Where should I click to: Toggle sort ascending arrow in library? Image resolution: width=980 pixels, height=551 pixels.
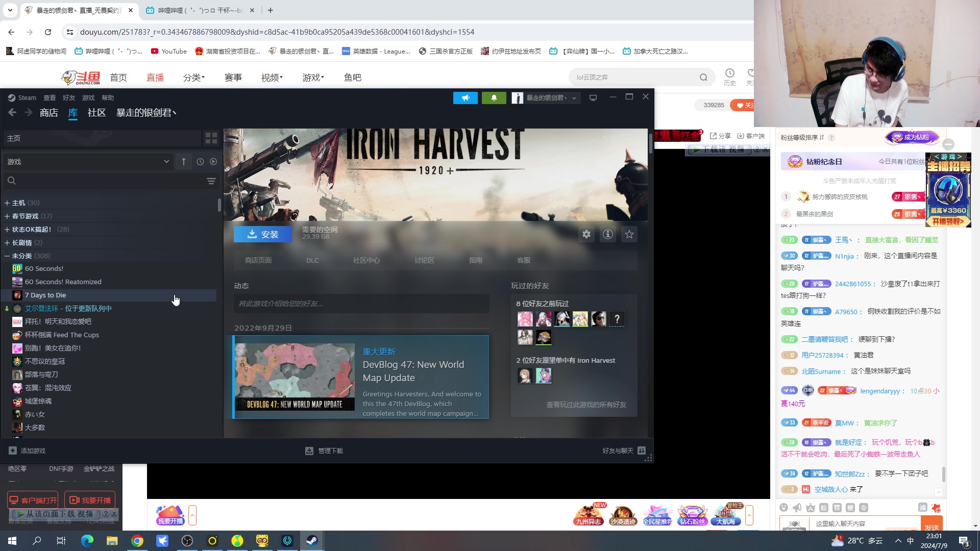click(x=184, y=162)
